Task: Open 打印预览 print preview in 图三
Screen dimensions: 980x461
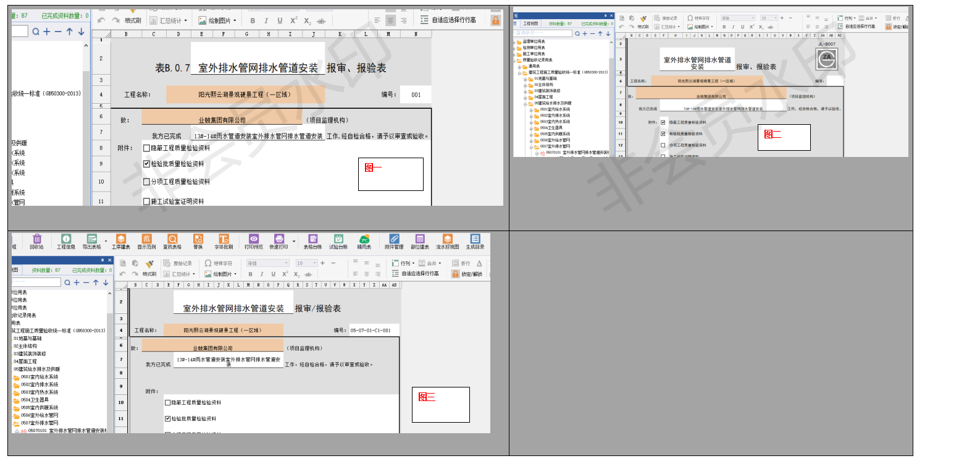Action: 254,242
